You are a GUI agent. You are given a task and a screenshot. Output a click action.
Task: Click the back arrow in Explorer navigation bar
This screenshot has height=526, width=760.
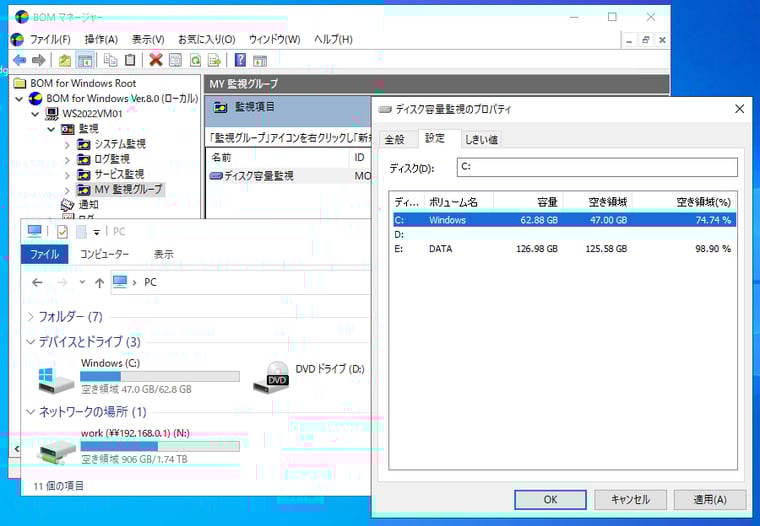coord(37,282)
